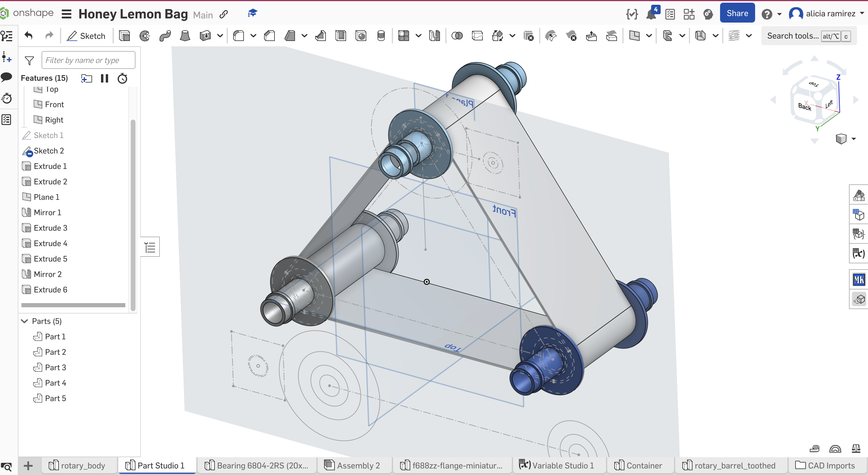Toggle regeneration times stopwatch in Features
The height and width of the screenshot is (475, 868).
tap(122, 78)
